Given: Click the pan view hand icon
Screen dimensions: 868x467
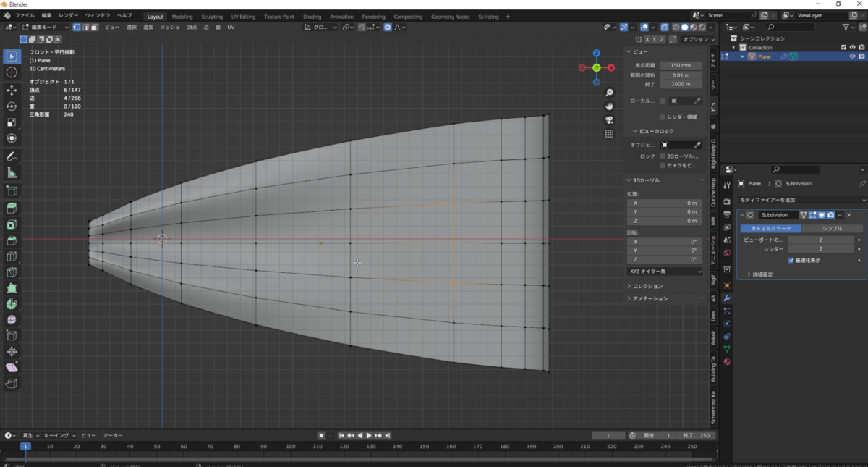Looking at the screenshot, I should [610, 106].
